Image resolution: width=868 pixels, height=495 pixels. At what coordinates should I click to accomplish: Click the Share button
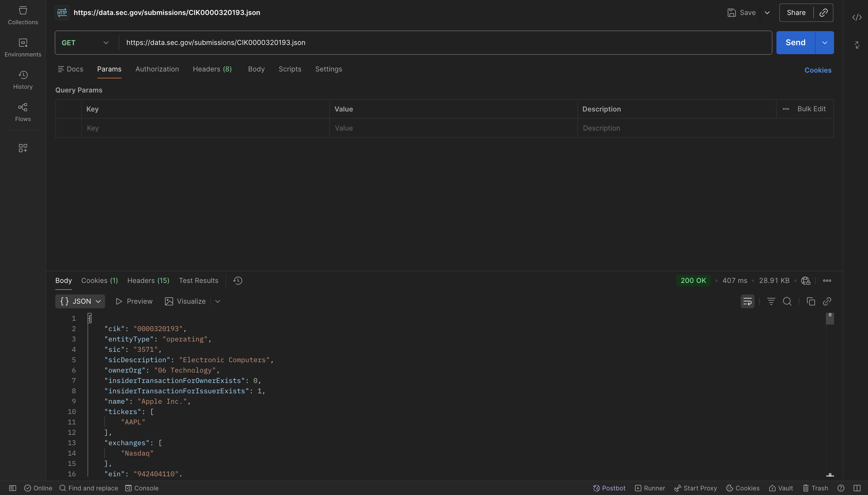pyautogui.click(x=796, y=13)
